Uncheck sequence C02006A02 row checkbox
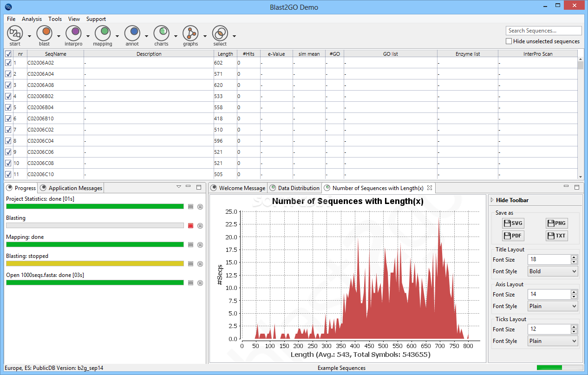Screen dimensions: 588x375 tap(8, 63)
